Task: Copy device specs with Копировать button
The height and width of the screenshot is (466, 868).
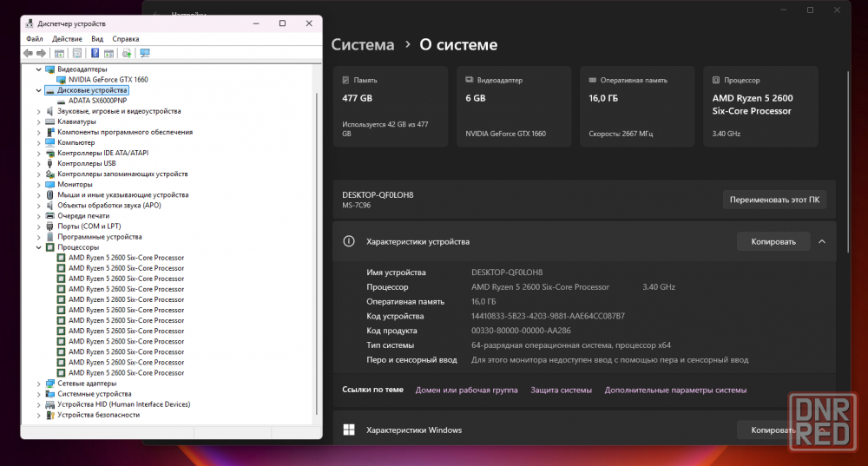Action: point(773,241)
